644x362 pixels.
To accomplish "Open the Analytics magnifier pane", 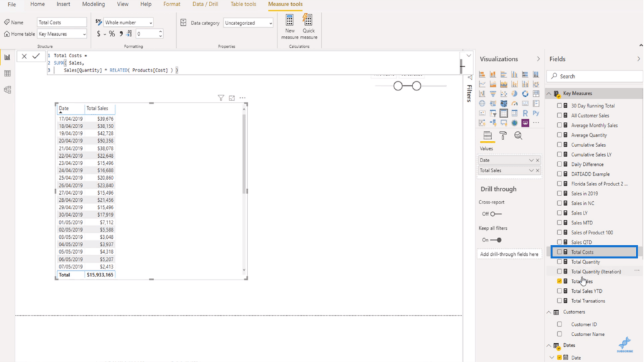I will coord(518,136).
